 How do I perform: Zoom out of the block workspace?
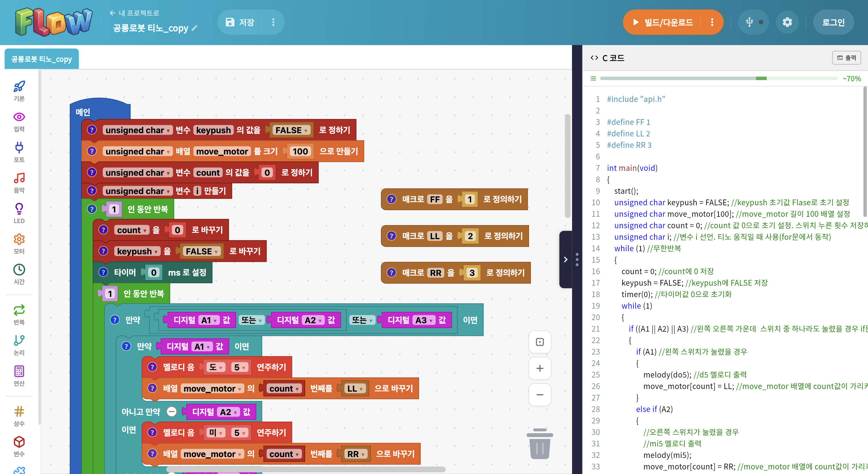coord(539,395)
